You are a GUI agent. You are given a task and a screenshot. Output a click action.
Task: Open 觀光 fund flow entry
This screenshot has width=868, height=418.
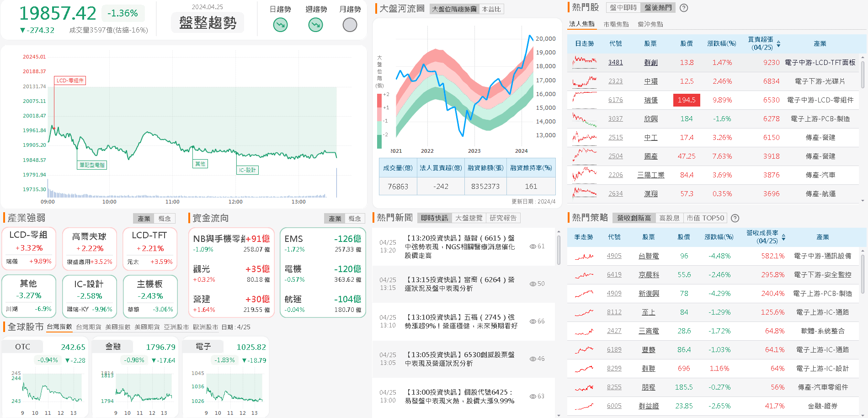[231, 273]
